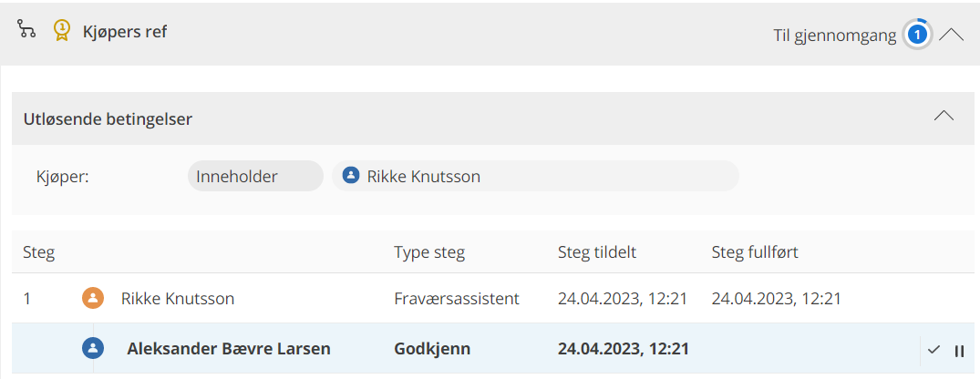Click the blue review count badge

point(918,35)
